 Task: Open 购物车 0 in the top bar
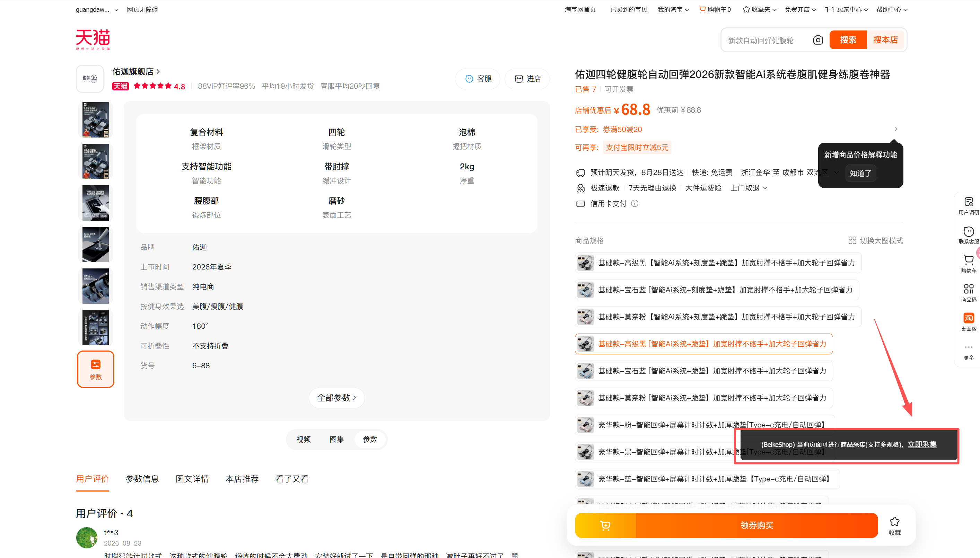(715, 9)
